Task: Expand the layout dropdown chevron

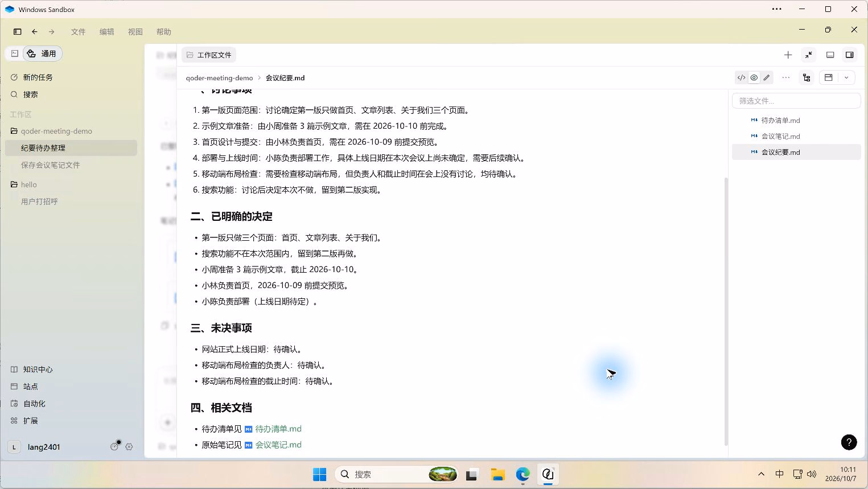Action: tap(846, 78)
